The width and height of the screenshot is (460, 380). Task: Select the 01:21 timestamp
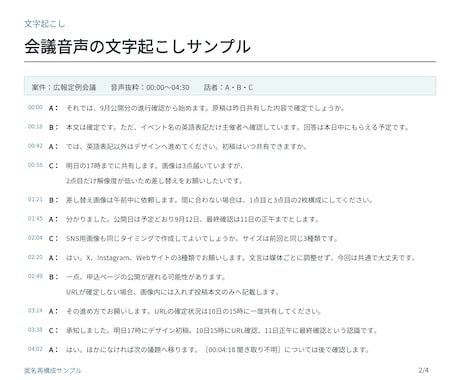[35, 199]
